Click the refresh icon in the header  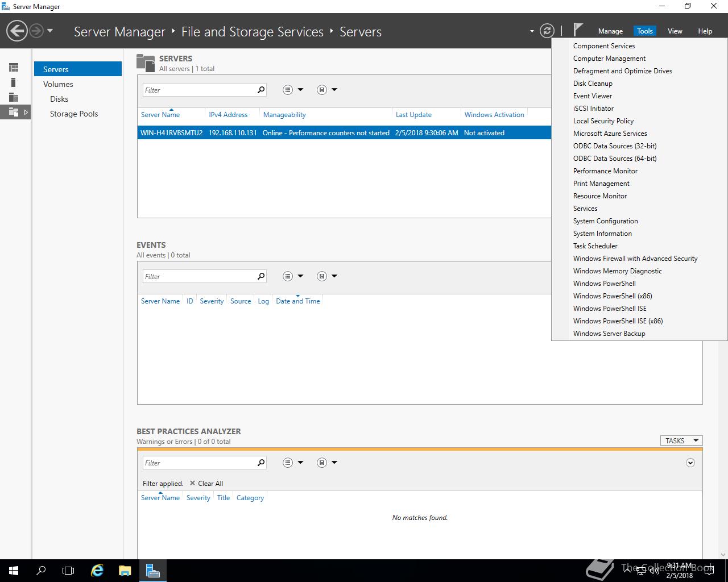[547, 31]
